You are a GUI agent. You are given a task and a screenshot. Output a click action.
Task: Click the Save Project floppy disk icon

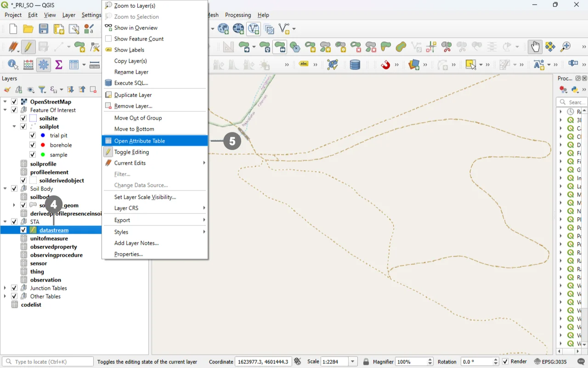[x=43, y=29]
